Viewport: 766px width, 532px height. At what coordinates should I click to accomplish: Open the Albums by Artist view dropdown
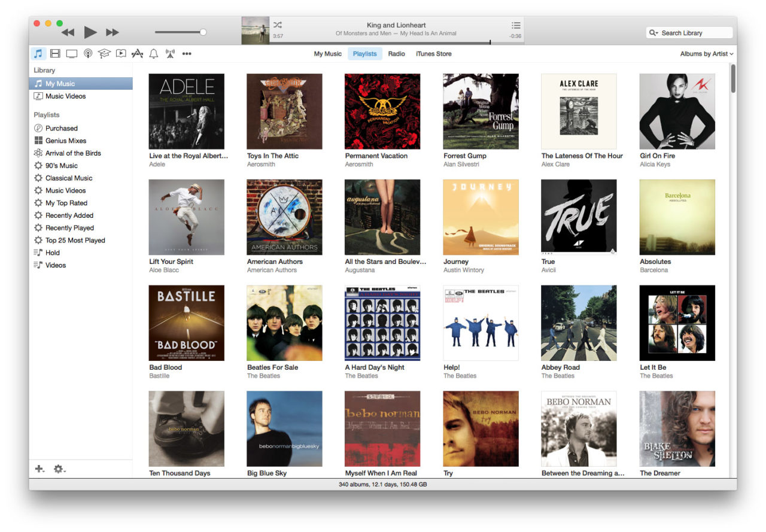[x=706, y=53]
